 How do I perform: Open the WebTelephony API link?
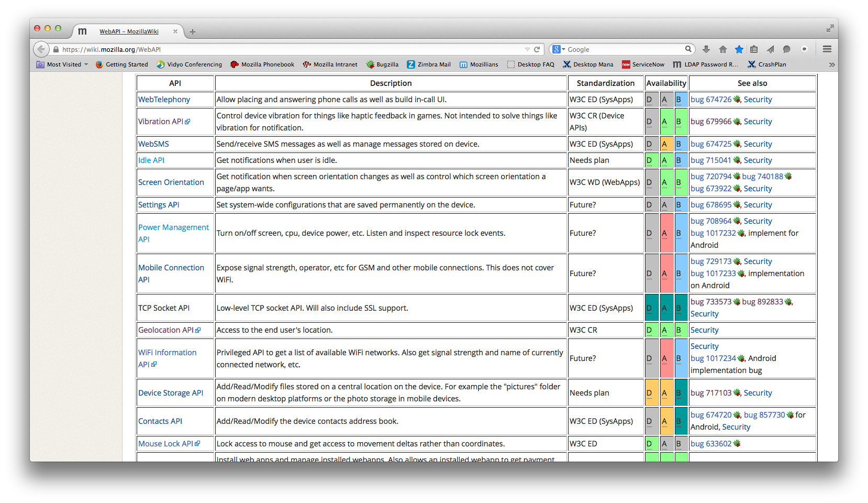click(164, 100)
